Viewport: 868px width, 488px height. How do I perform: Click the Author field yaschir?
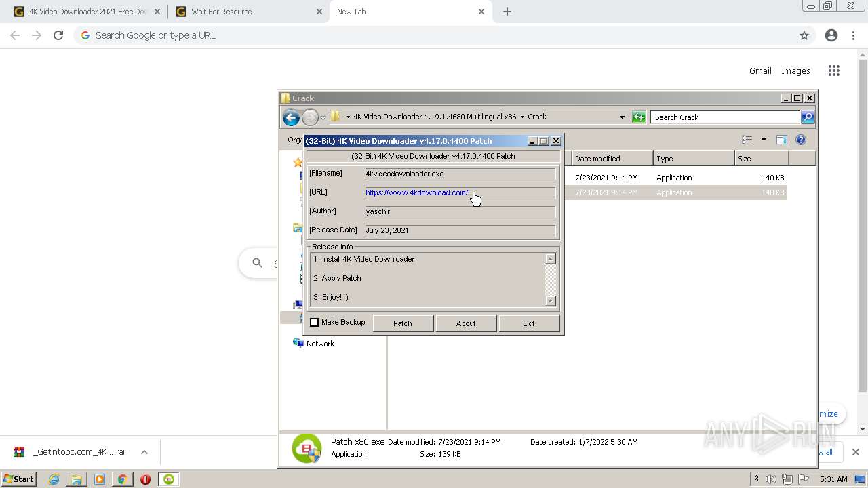(x=460, y=211)
